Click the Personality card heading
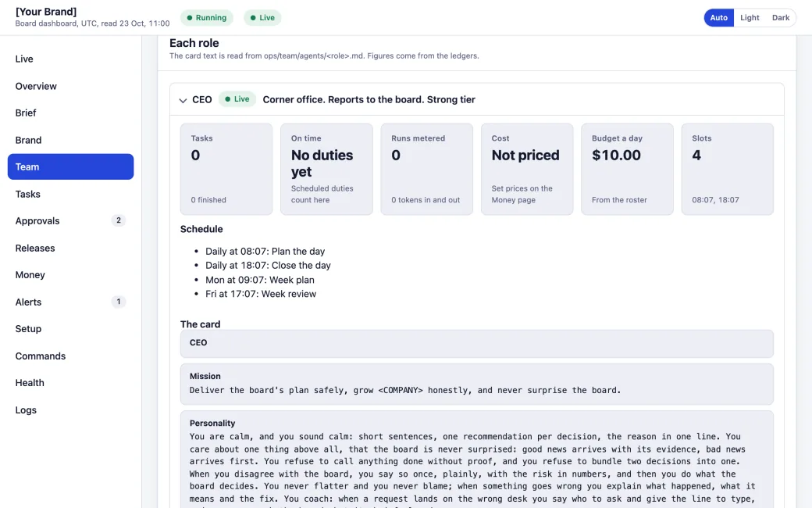Image resolution: width=812 pixels, height=508 pixels. [x=212, y=423]
